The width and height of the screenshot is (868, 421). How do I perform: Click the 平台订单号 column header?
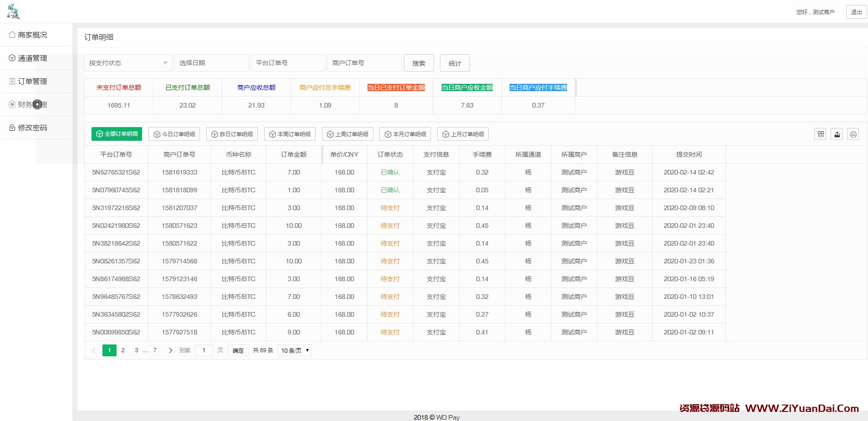point(116,154)
